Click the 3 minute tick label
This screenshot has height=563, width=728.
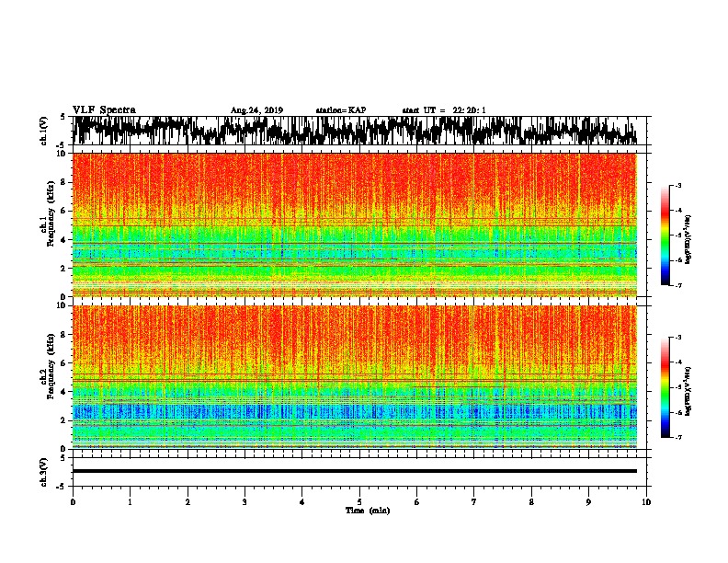coord(245,501)
